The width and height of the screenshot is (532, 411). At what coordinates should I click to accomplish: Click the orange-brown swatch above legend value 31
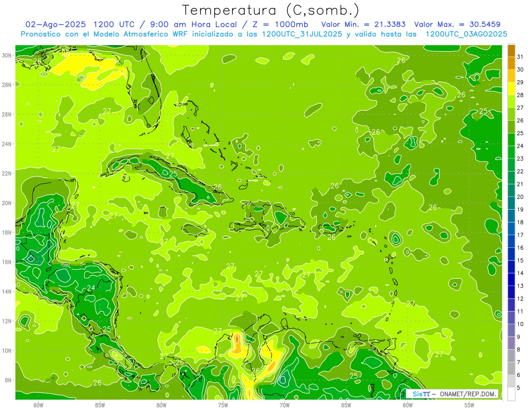click(x=511, y=51)
